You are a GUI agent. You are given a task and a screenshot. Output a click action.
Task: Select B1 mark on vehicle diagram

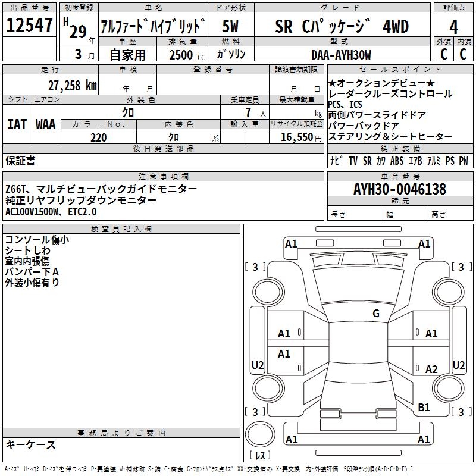click(x=424, y=408)
